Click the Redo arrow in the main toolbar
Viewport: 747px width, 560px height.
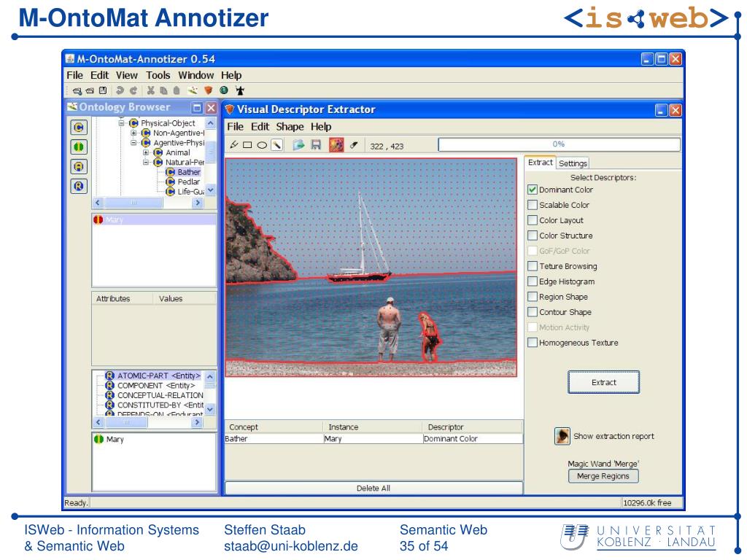(133, 90)
